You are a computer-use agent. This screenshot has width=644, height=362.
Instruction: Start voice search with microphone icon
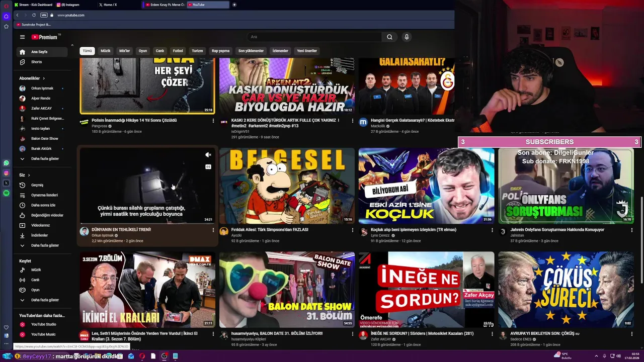pos(407,37)
